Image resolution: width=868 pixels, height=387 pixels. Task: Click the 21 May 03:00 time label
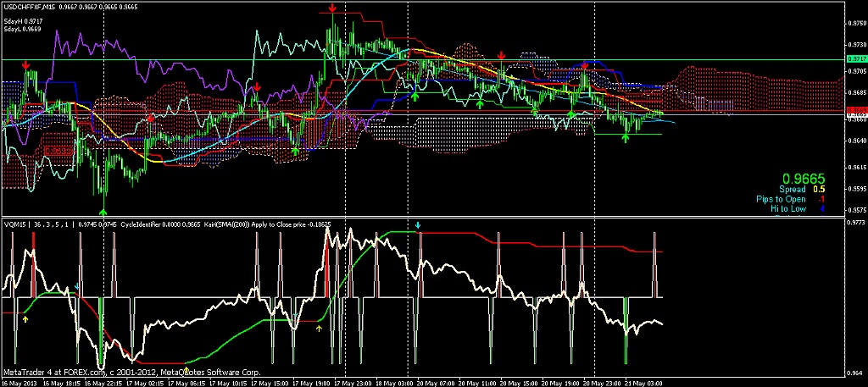click(645, 383)
